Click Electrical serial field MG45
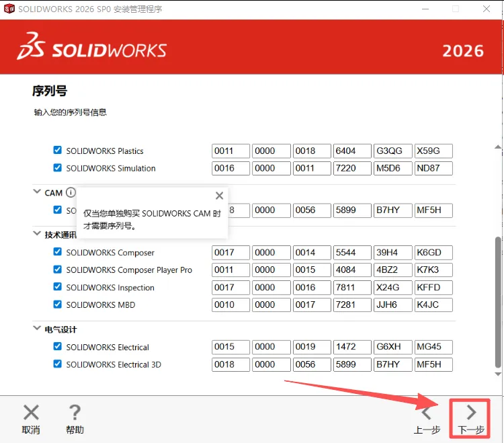The width and height of the screenshot is (504, 443). (x=433, y=347)
